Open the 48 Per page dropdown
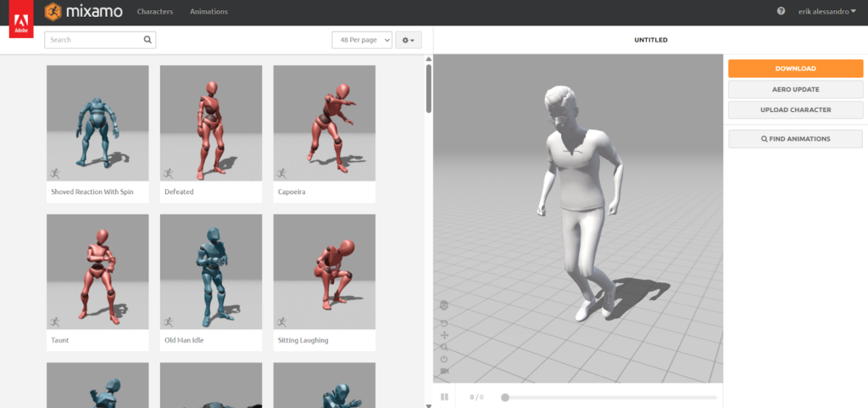This screenshot has width=868, height=408. pyautogui.click(x=362, y=40)
